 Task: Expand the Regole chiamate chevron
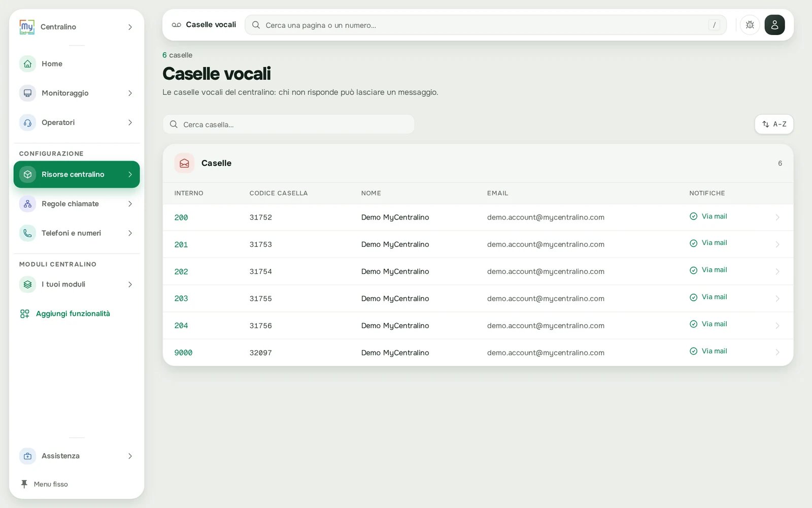[130, 204]
